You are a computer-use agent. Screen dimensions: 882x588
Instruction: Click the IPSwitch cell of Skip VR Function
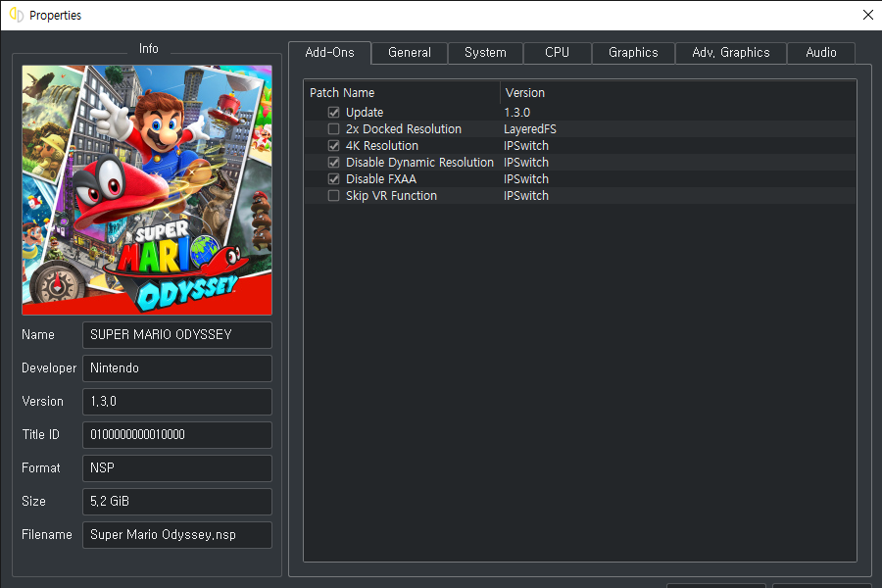pyautogui.click(x=526, y=196)
